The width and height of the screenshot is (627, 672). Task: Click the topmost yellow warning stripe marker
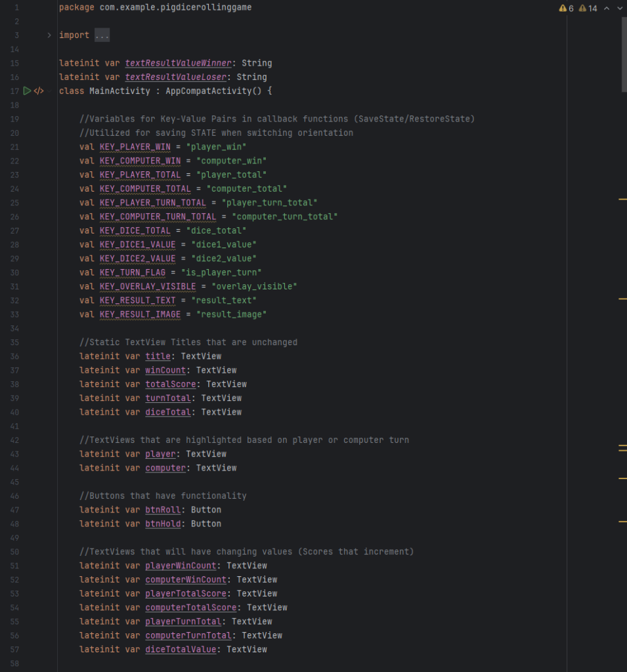(x=622, y=198)
